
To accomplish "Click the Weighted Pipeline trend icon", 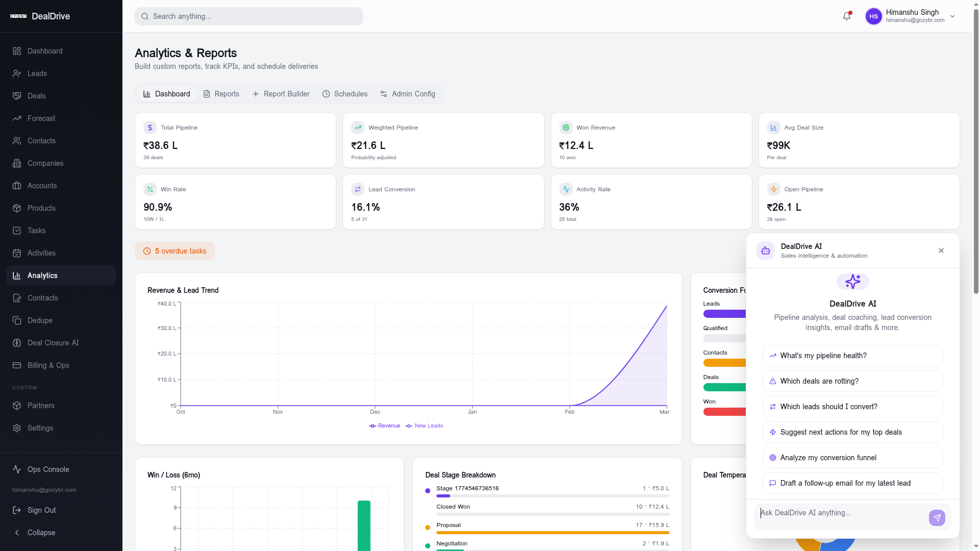I will [358, 128].
